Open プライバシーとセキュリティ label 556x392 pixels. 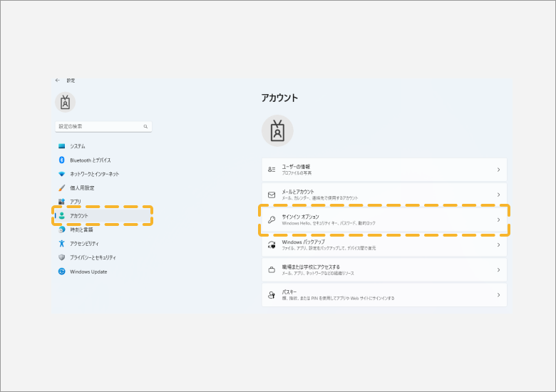coord(93,257)
